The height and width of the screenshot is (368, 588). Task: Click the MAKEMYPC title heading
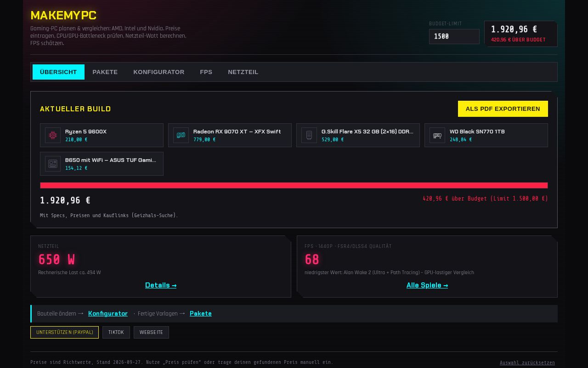point(63,16)
